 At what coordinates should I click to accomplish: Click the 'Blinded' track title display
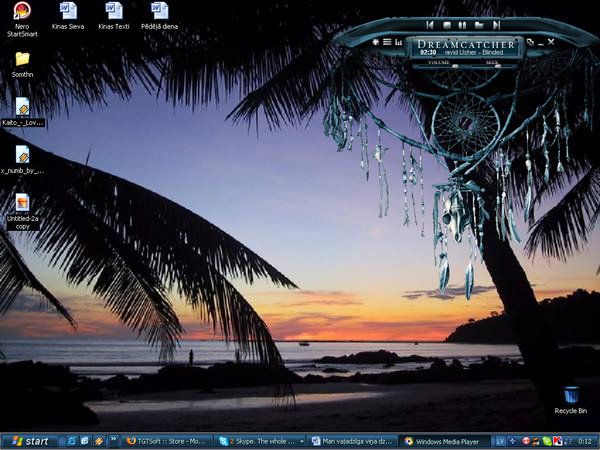click(474, 52)
